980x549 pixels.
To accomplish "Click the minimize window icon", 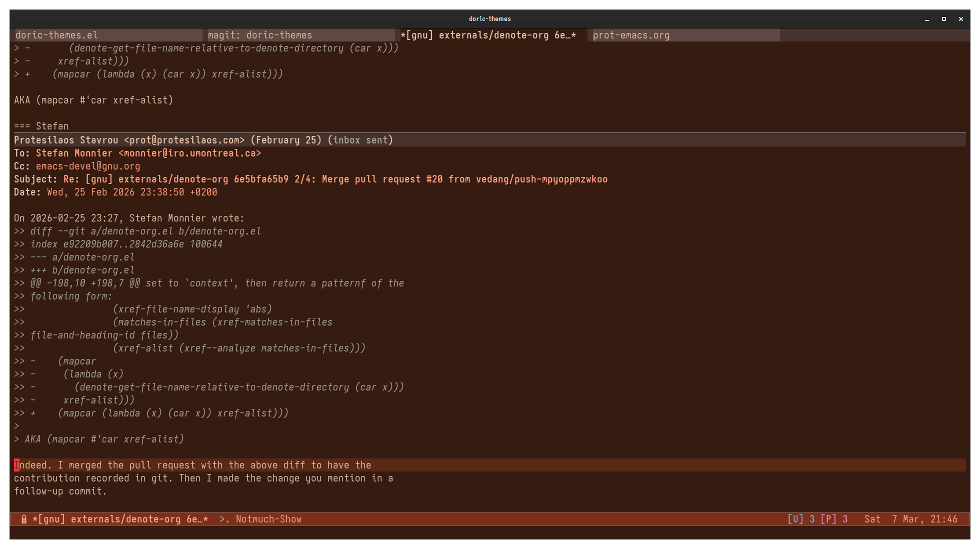I will 927,19.
